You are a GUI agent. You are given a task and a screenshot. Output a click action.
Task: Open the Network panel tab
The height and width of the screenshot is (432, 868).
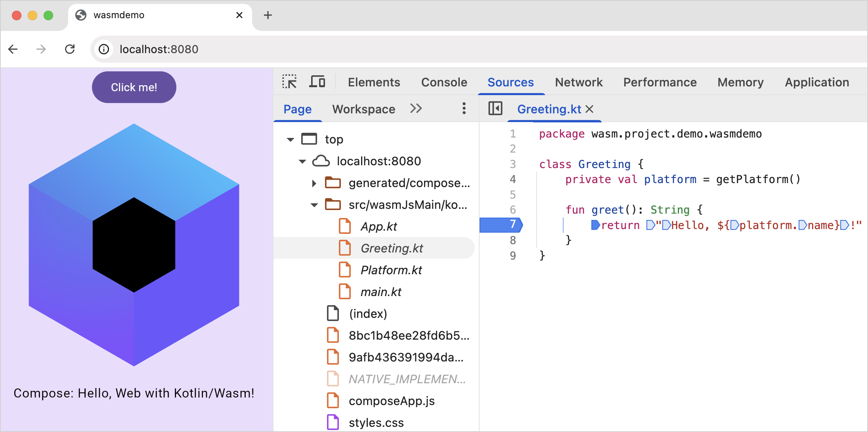tap(578, 82)
